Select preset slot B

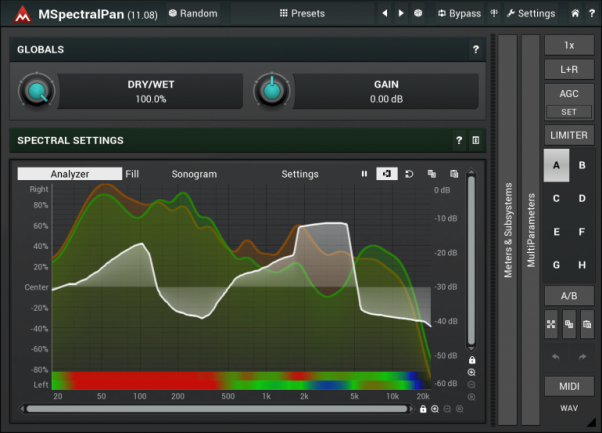[582, 165]
